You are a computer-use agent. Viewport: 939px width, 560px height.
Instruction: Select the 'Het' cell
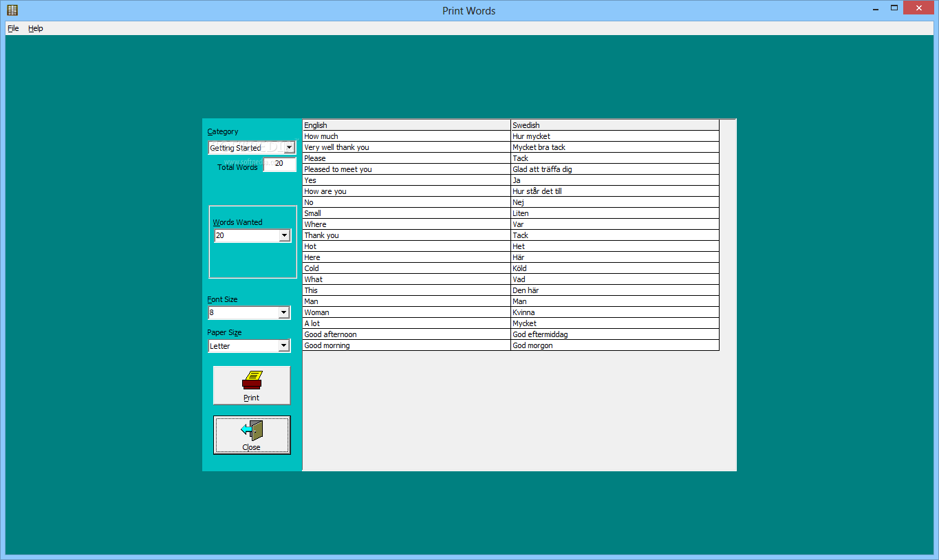click(x=615, y=246)
